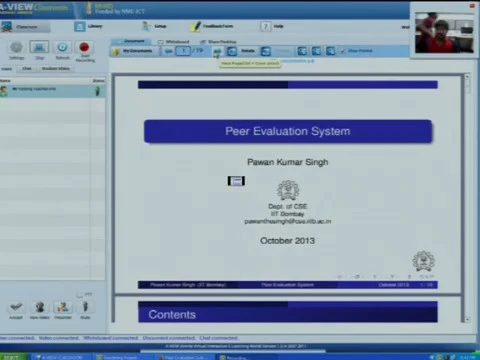Open the A-VIEW Classroom taskbar item
This screenshot has height=360, width=480.
tap(60, 357)
